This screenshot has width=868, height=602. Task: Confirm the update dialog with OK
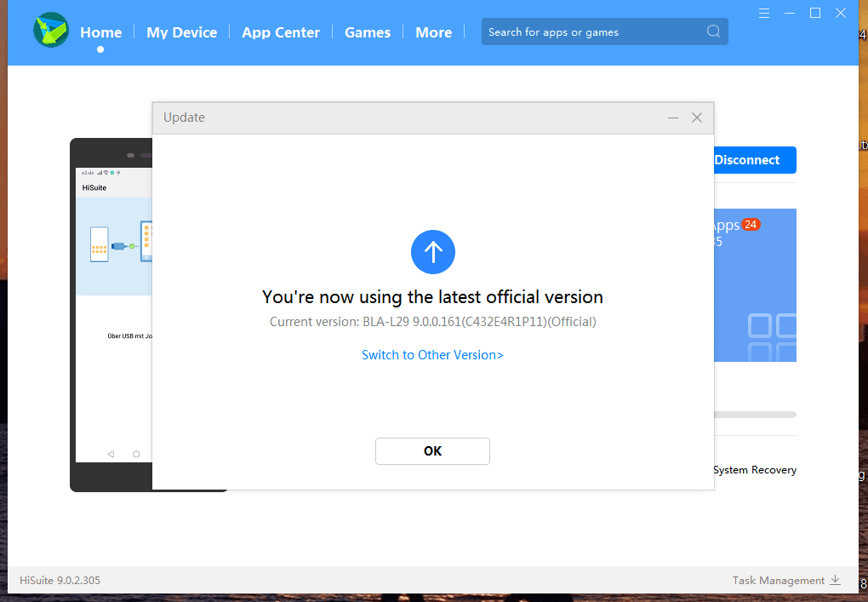coord(432,451)
